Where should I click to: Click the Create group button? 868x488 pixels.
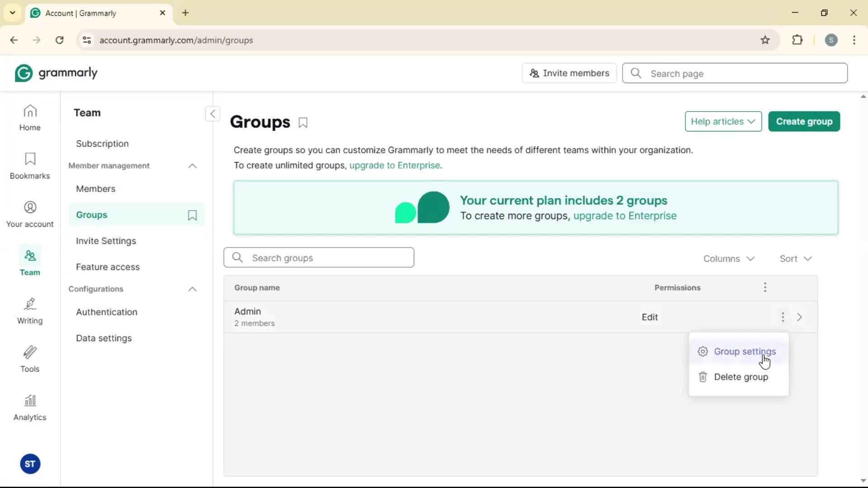coord(804,122)
